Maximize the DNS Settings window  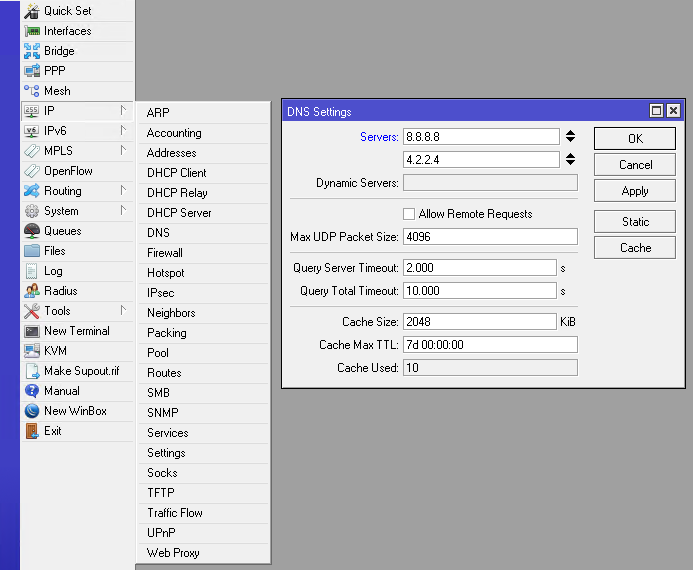[656, 110]
